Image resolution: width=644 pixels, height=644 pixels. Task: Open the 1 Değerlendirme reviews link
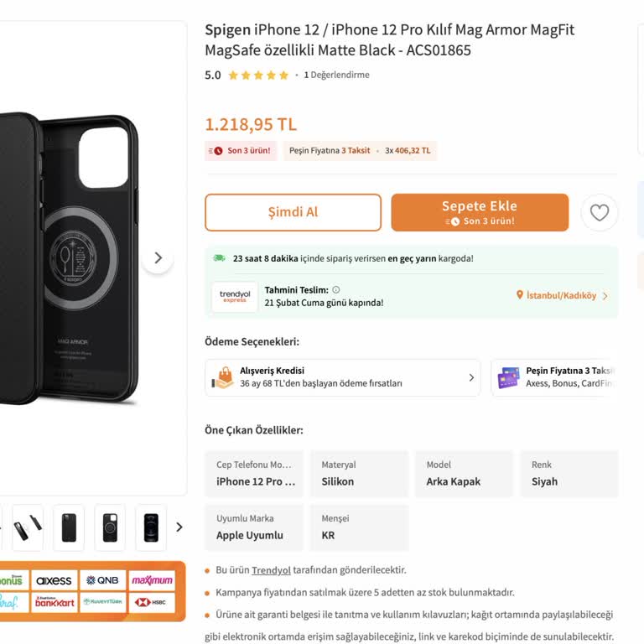pyautogui.click(x=336, y=75)
